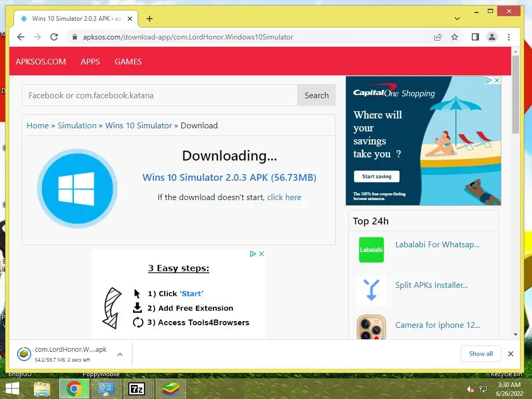Open AdChoices icon on 3 Easy steps ad
The height and width of the screenshot is (399, 532).
(253, 254)
